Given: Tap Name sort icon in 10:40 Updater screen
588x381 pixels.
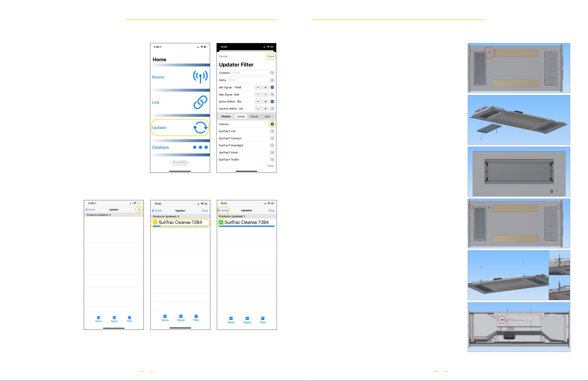Looking at the screenshot, I should (165, 316).
